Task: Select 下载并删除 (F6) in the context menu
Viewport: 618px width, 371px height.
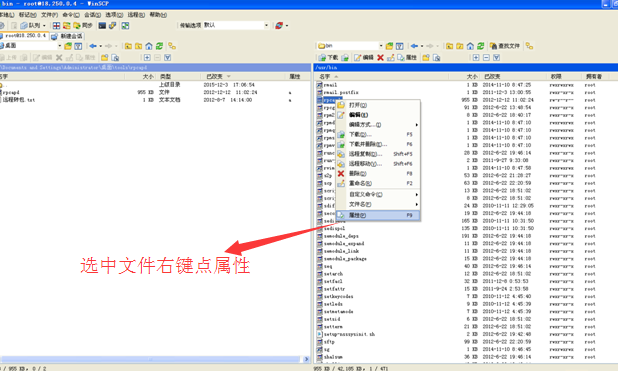Action: click(x=378, y=144)
